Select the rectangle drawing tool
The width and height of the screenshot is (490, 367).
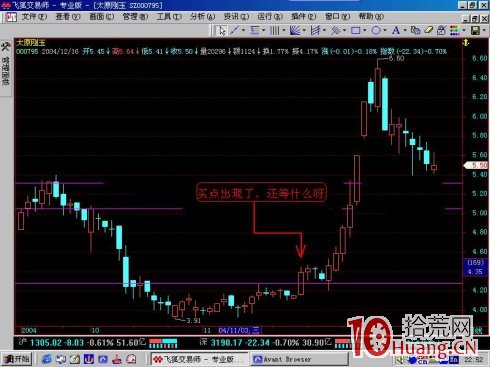(x=356, y=30)
